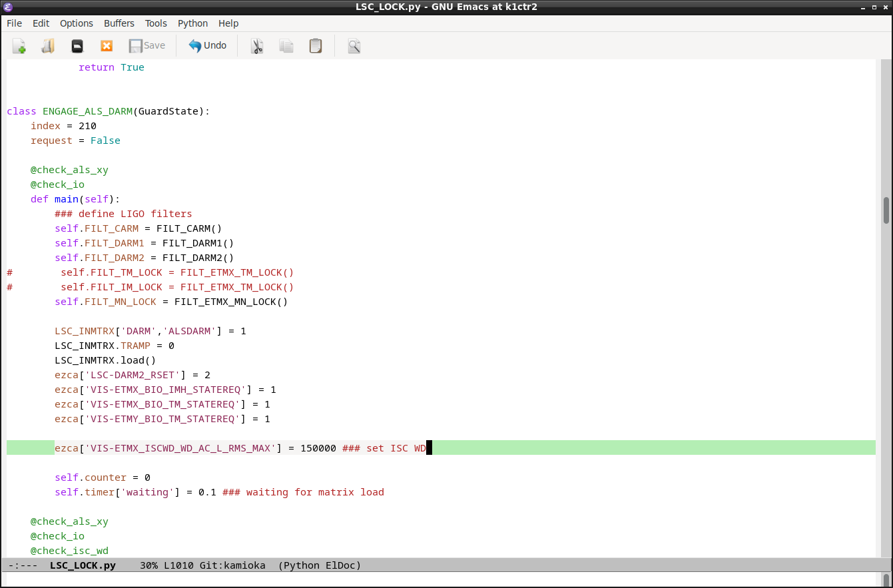893x588 pixels.
Task: Click on self.FILT_CARM = FILT_CARM() line
Action: pos(139,228)
